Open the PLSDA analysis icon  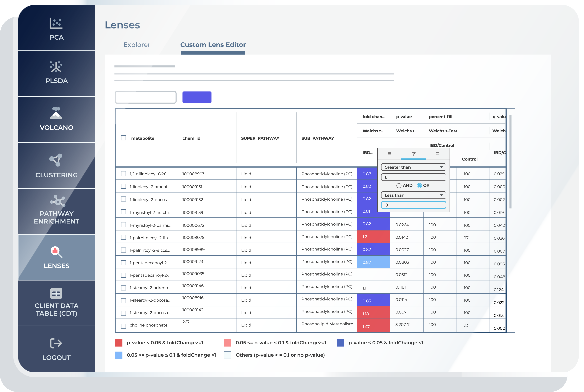pyautogui.click(x=56, y=67)
